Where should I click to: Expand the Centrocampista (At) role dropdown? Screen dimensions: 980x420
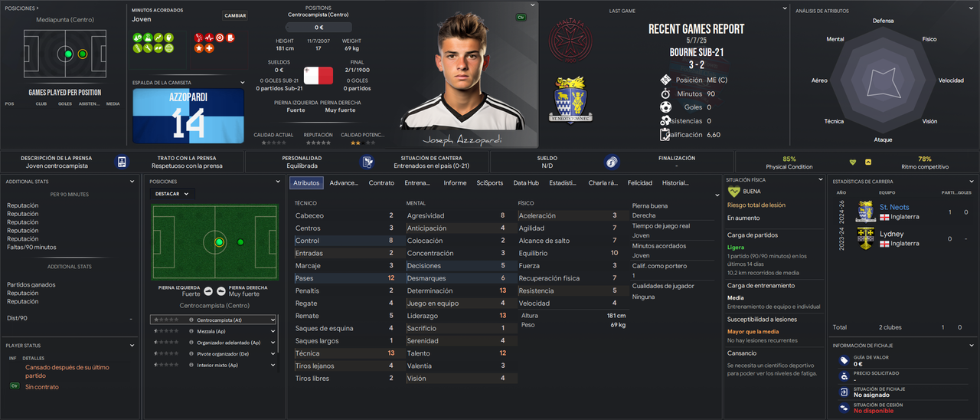272,320
